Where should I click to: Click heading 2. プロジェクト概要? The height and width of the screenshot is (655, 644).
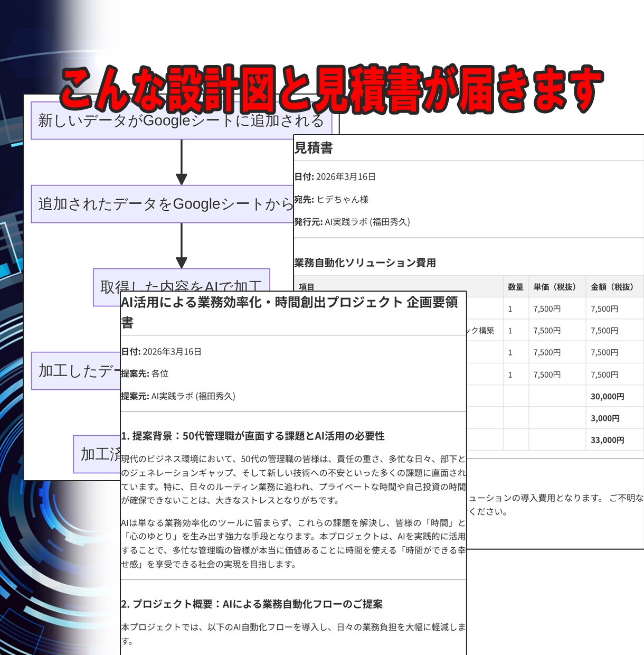click(x=252, y=604)
